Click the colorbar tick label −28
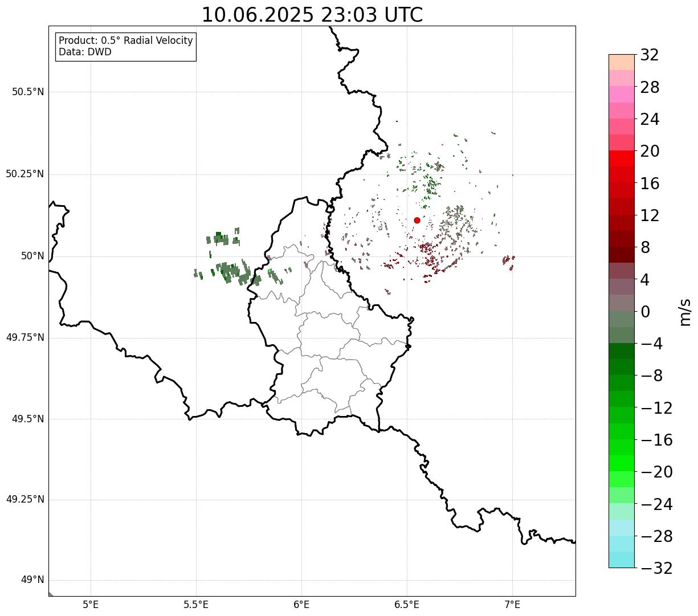This screenshot has width=698, height=616. tap(656, 536)
